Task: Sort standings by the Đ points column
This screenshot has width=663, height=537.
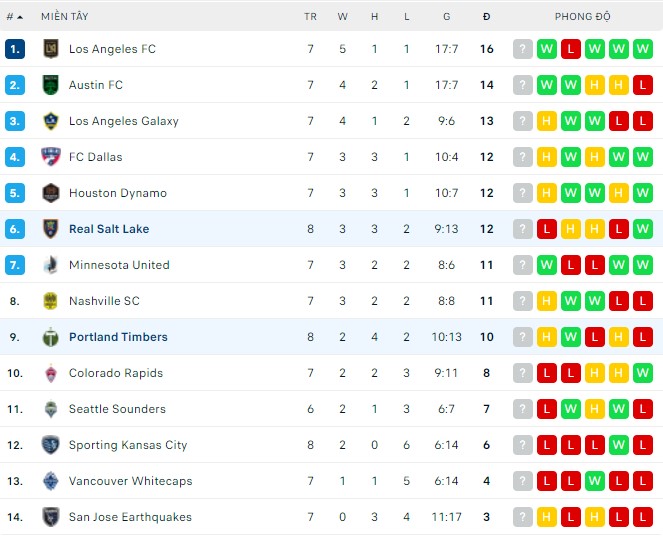Action: pos(486,17)
